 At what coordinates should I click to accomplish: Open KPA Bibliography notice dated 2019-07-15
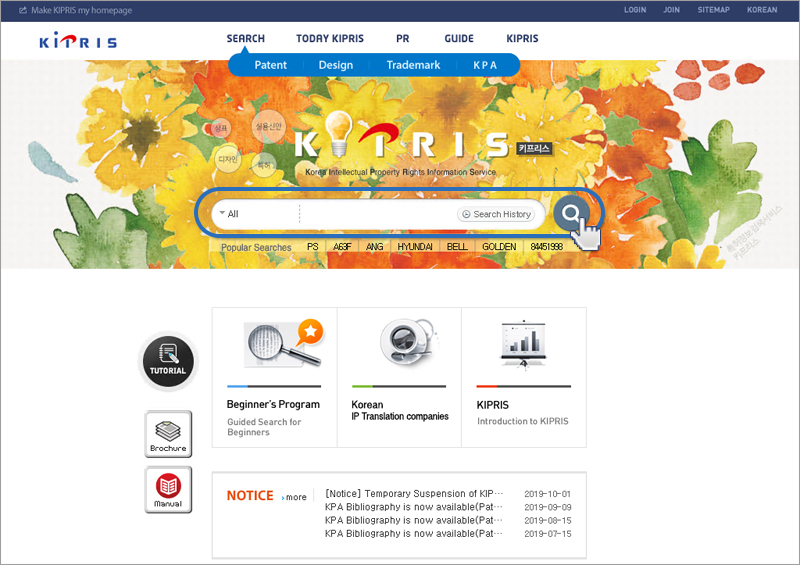click(414, 533)
